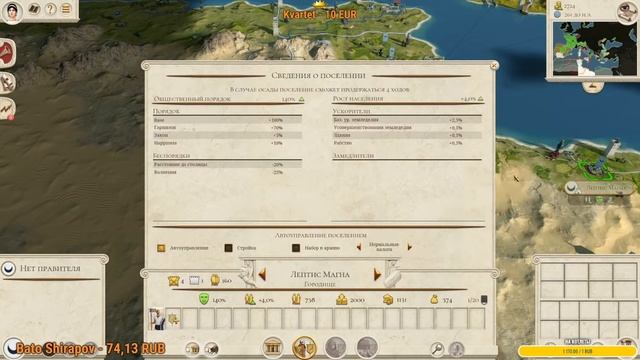Click the Ускорители section label
The width and height of the screenshot is (640, 360).
point(351,111)
